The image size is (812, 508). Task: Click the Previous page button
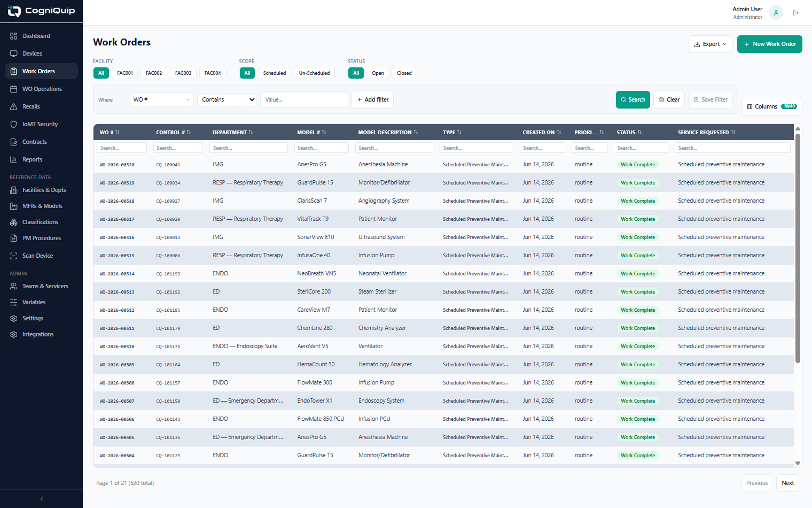click(757, 483)
